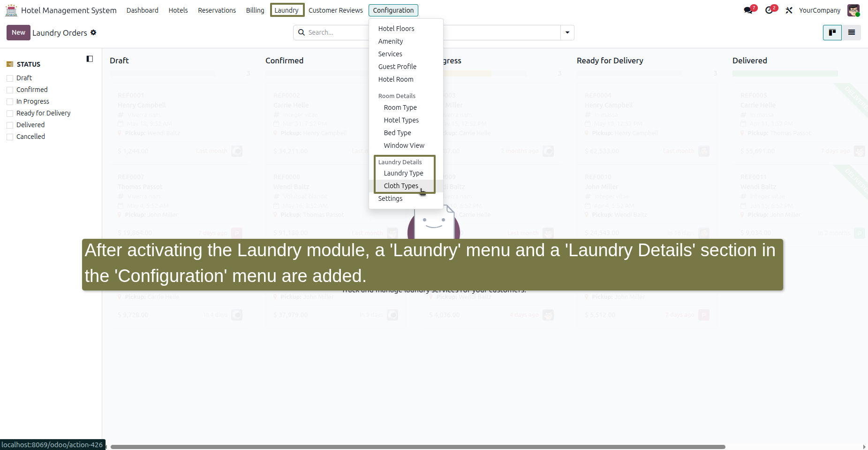Tick the Ready for Delivery checkbox
The width and height of the screenshot is (868, 450).
pyautogui.click(x=10, y=114)
